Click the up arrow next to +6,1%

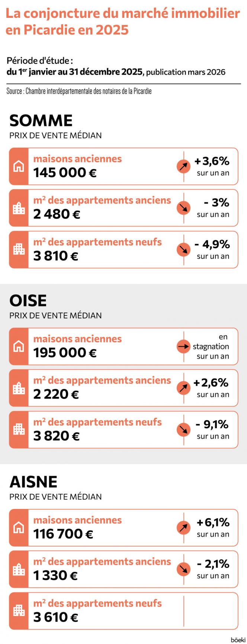(183, 528)
